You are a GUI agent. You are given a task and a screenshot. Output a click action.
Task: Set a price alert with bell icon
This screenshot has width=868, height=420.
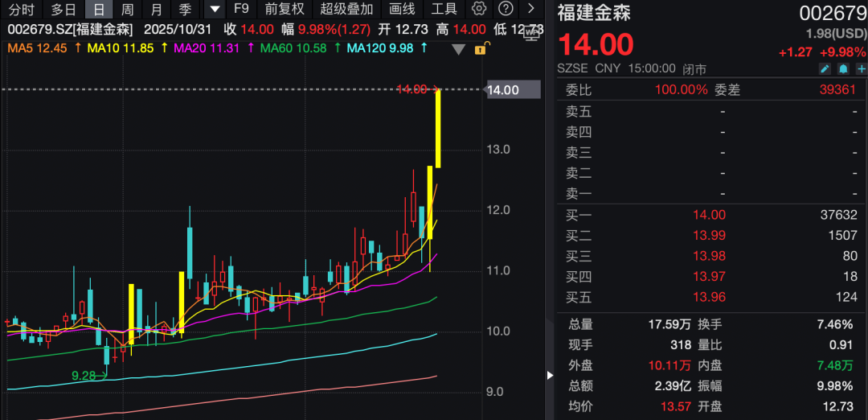(x=843, y=69)
